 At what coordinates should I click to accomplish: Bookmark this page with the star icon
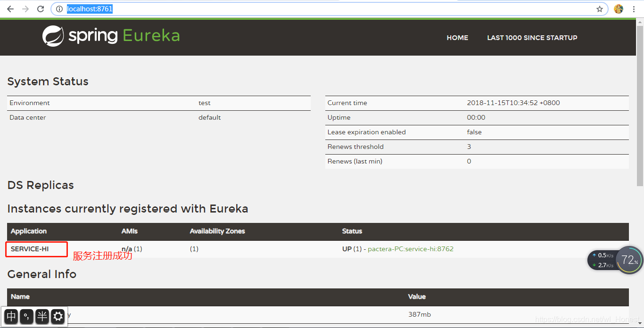coord(600,9)
